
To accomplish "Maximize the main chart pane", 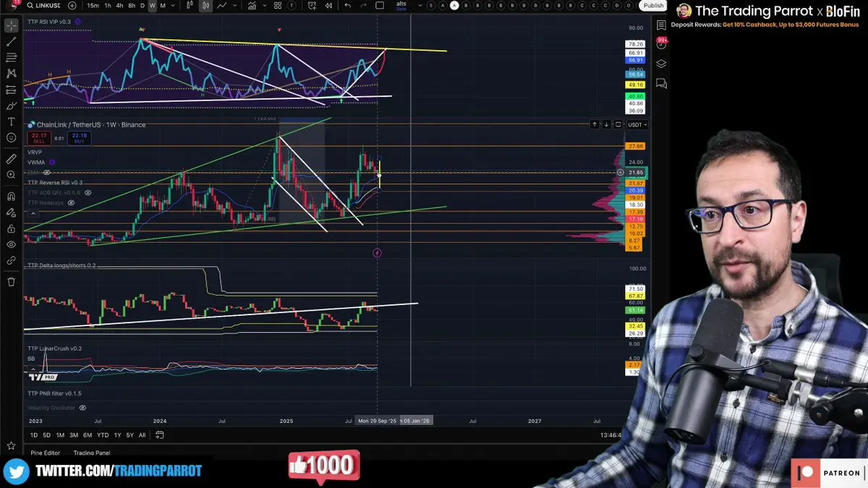I will click(x=618, y=124).
